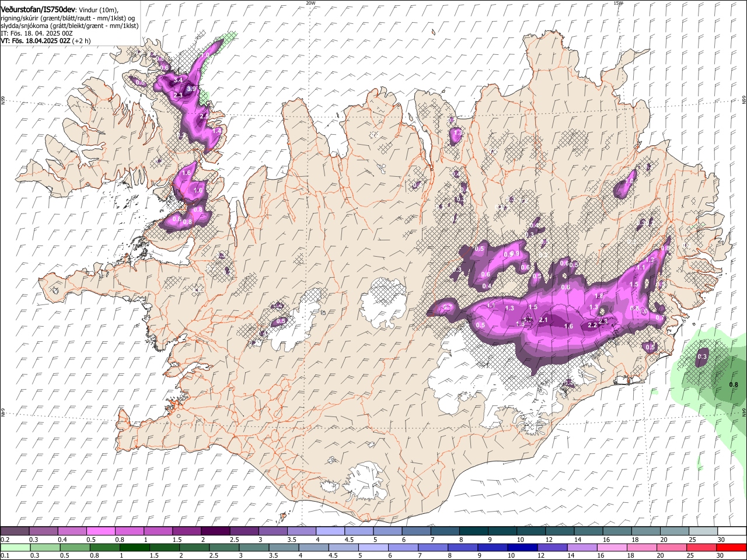
Task: Click the 66N latitude label on left edge
Action: tap(3, 100)
